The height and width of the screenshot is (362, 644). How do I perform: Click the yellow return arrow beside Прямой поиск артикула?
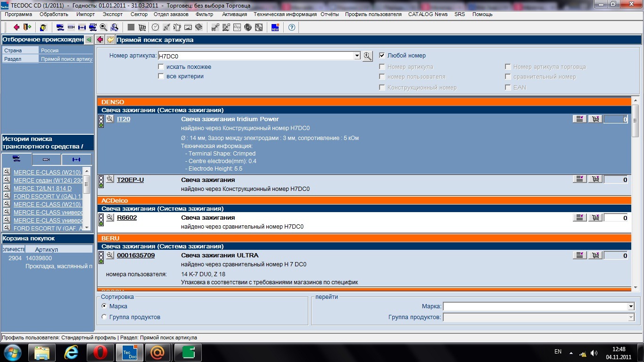[110, 40]
